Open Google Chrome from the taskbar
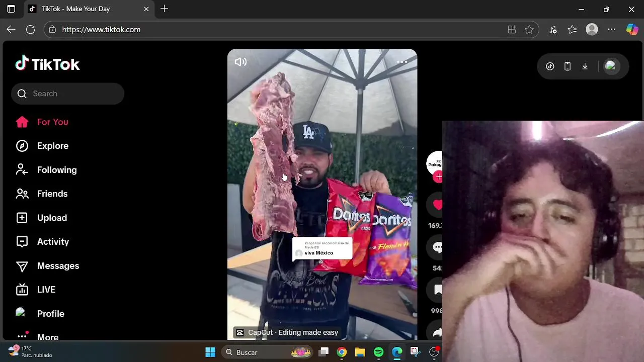Screen dimensions: 644x362 tap(342, 352)
